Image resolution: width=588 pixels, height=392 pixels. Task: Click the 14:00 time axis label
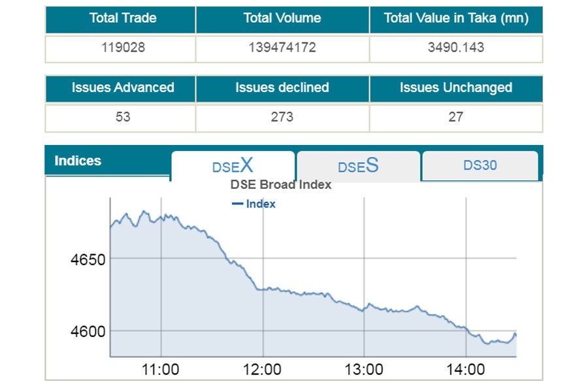coord(465,370)
